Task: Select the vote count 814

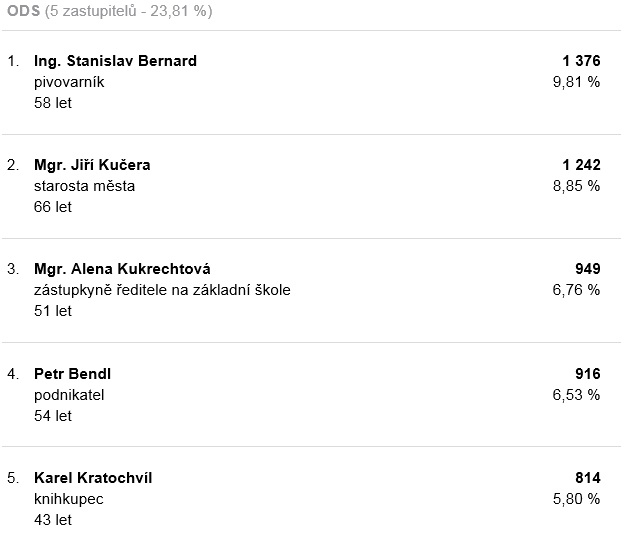Action: [588, 478]
